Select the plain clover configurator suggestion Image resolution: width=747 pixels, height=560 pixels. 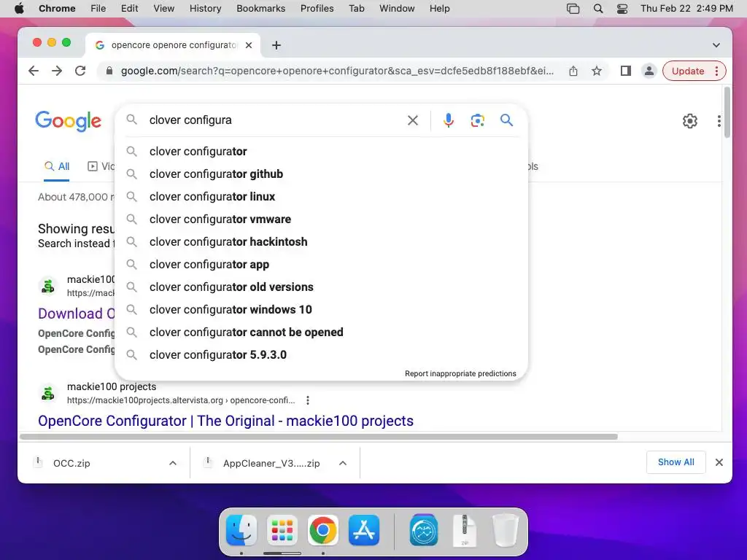point(321,152)
